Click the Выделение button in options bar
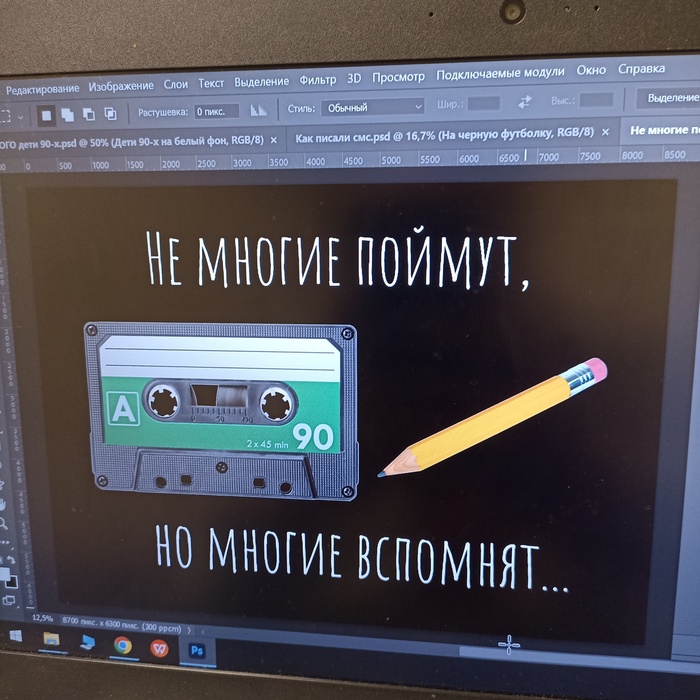This screenshot has width=700, height=700. (669, 98)
